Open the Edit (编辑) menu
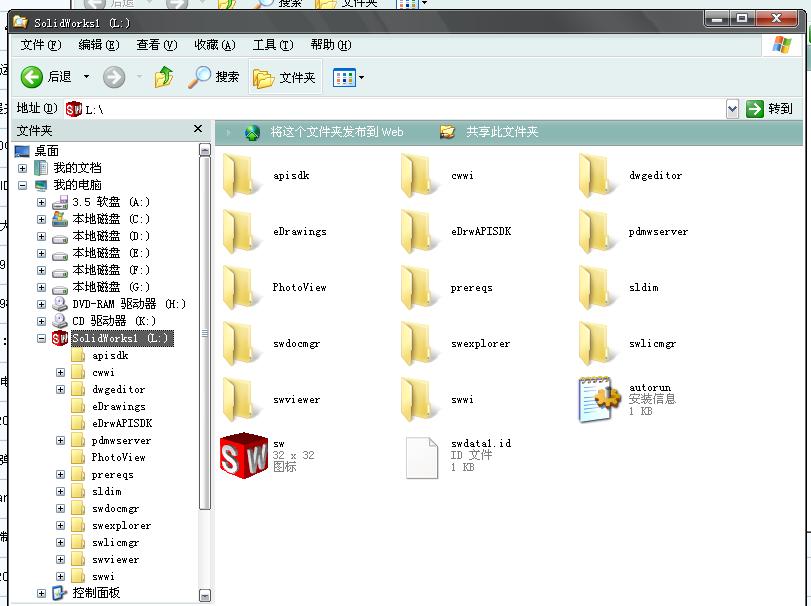 tap(99, 45)
